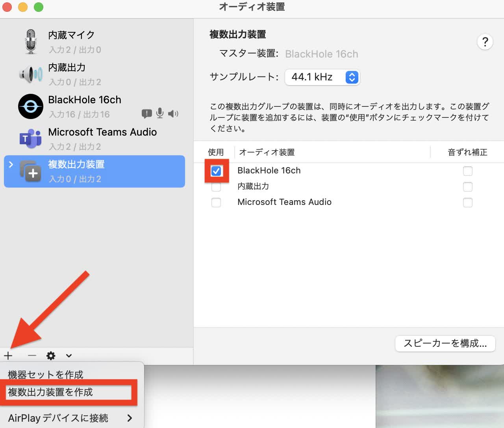Select the 内蔵出力 speaker icon
The height and width of the screenshot is (428, 504).
pos(31,74)
